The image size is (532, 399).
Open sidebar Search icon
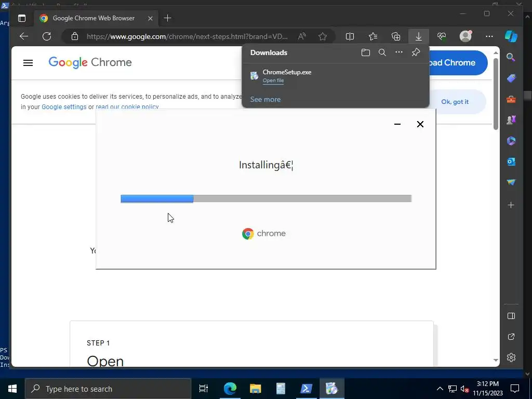(511, 57)
